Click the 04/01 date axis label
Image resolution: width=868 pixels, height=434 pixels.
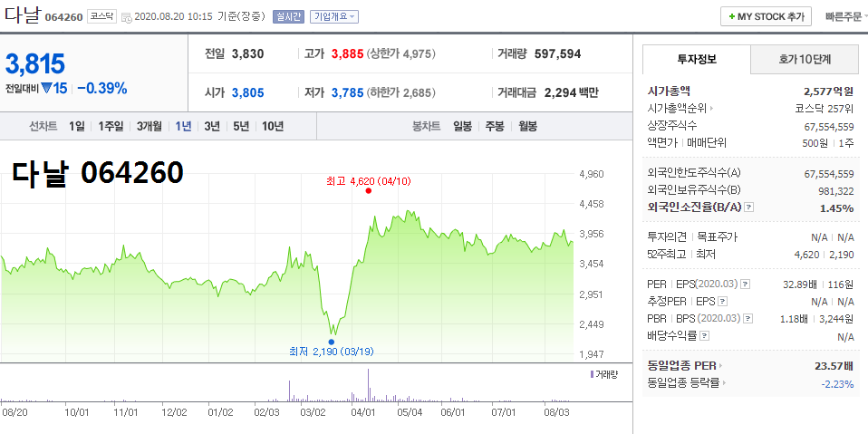click(362, 412)
